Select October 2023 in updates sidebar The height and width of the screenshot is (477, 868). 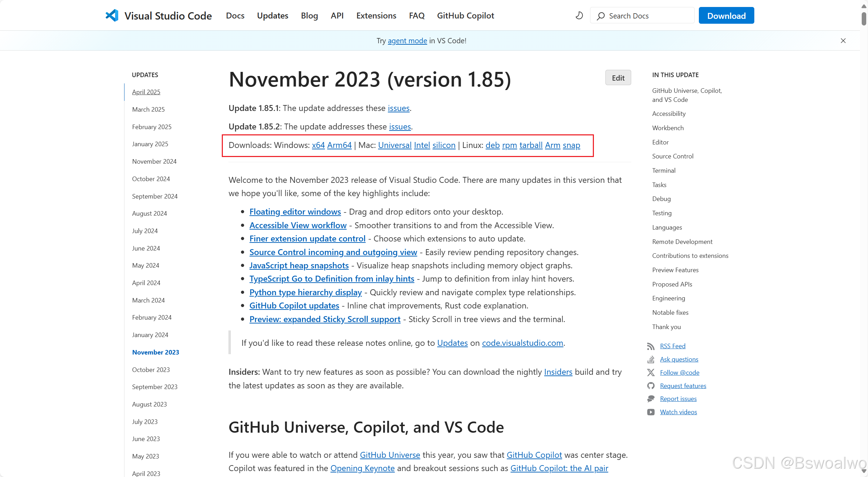[x=151, y=370]
